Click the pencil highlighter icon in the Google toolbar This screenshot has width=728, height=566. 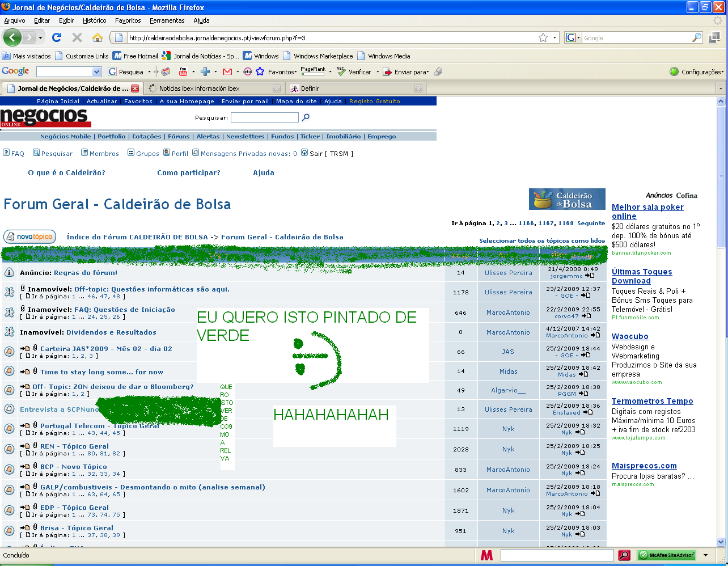click(438, 71)
